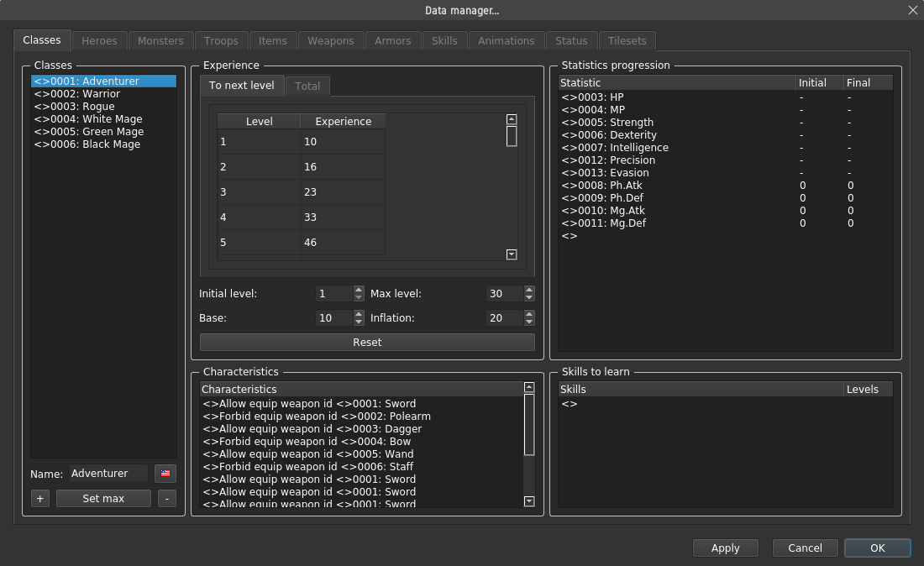Viewport: 924px width, 566px height.
Task: Increase the Inflation value
Action: click(x=529, y=314)
